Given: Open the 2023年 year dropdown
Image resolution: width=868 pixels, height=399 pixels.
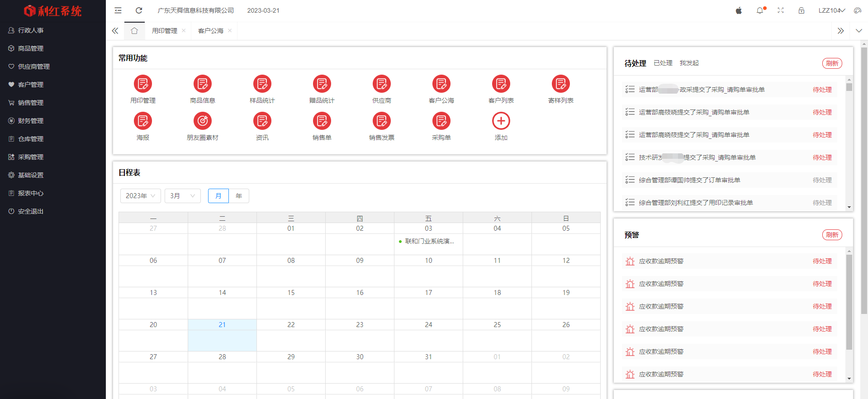Looking at the screenshot, I should (x=140, y=196).
